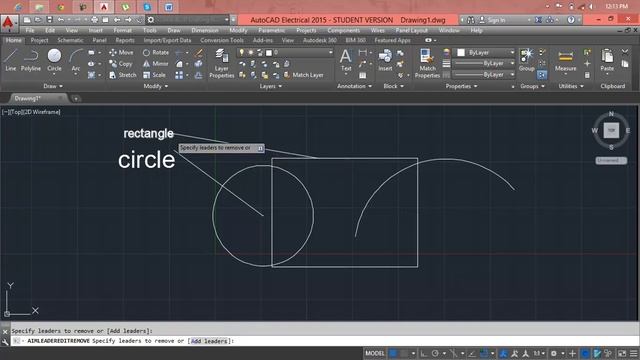The height and width of the screenshot is (360, 640).
Task: Click the new drawing tab plus button
Action: (x=76, y=98)
